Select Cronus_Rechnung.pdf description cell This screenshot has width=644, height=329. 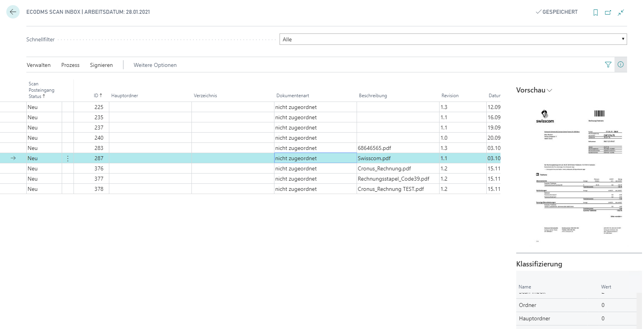(x=398, y=168)
